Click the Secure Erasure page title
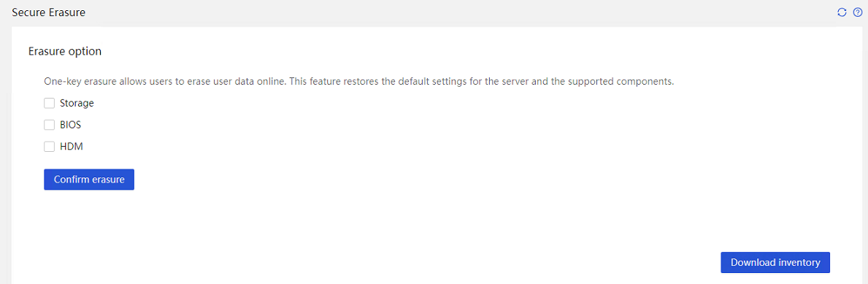868x284 pixels. click(x=49, y=12)
